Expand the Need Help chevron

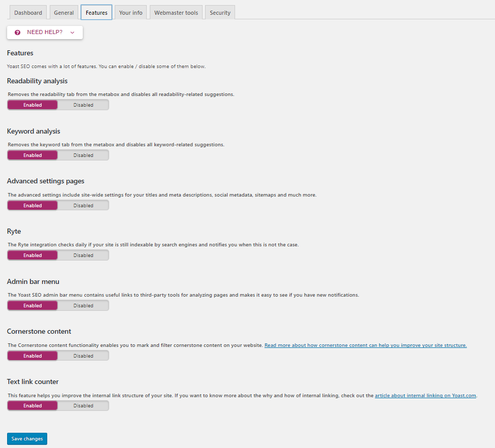[72, 33]
